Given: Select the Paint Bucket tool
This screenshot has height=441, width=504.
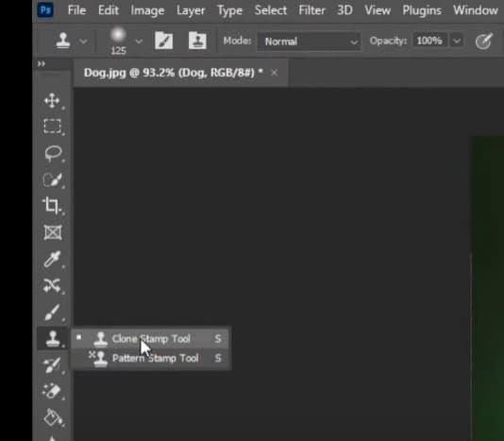Looking at the screenshot, I should click(x=53, y=417).
